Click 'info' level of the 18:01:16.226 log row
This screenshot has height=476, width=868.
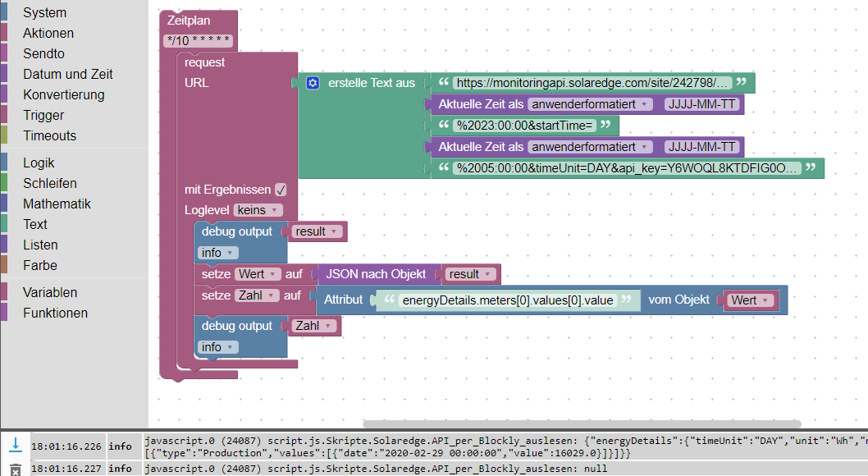point(120,446)
